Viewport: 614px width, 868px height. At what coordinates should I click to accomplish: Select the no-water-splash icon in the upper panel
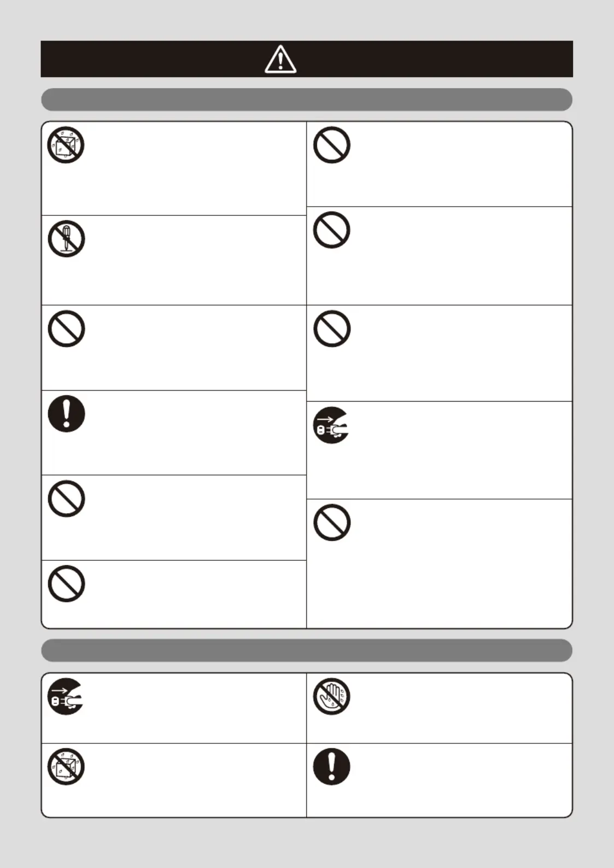(66, 145)
